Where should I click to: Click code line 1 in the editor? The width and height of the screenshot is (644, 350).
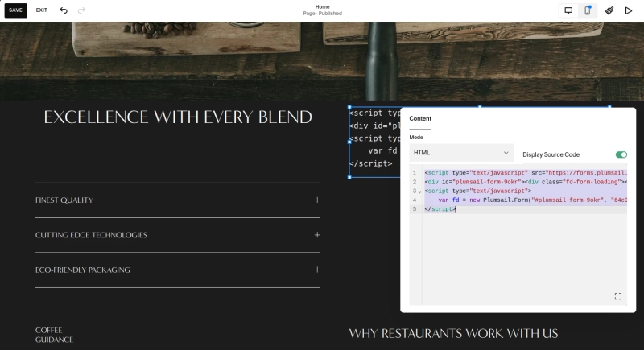tap(526, 173)
